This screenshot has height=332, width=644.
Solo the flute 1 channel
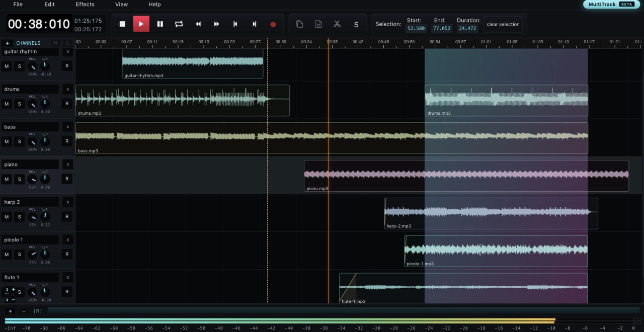pyautogui.click(x=20, y=292)
